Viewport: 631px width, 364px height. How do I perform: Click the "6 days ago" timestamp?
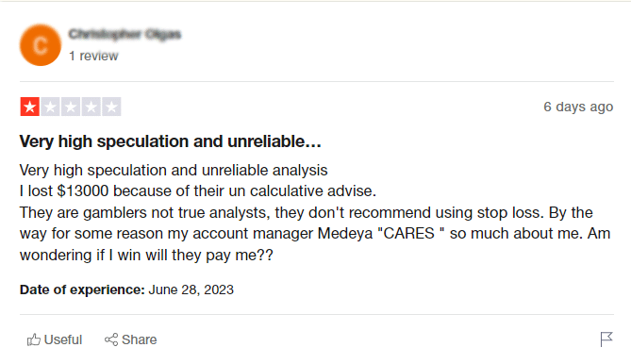(578, 107)
